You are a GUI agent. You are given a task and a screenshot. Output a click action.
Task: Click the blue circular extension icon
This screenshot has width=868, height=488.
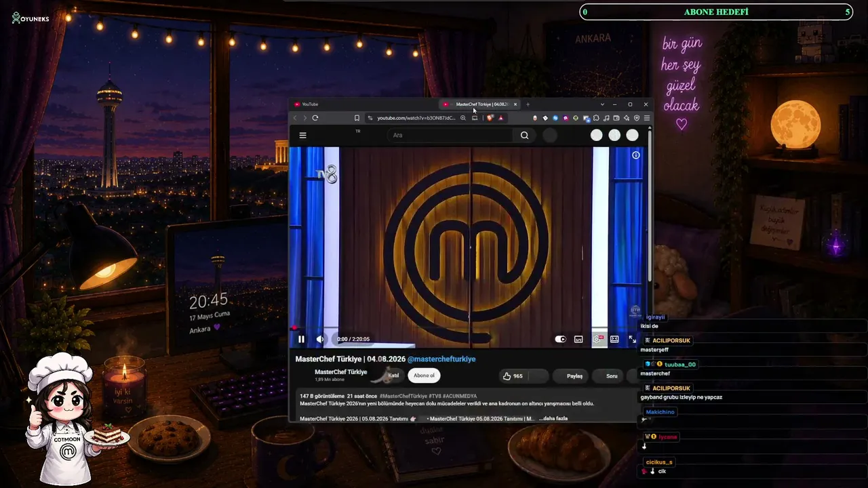[x=555, y=118]
